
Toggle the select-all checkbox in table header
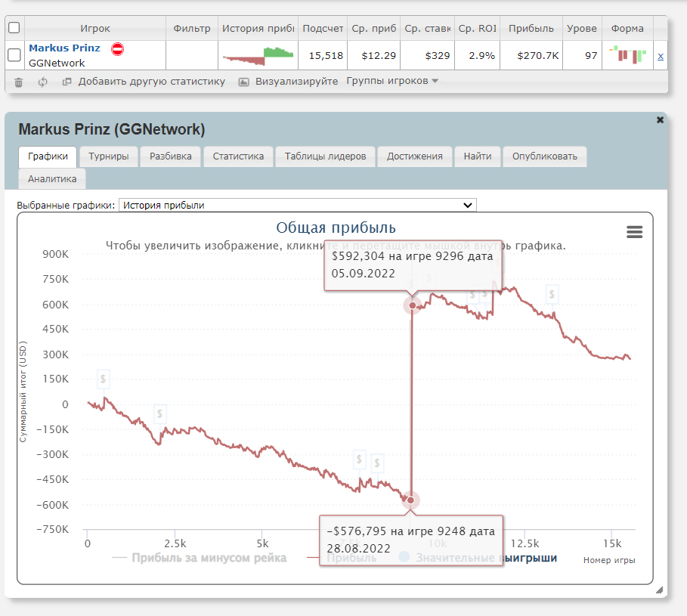point(14,28)
